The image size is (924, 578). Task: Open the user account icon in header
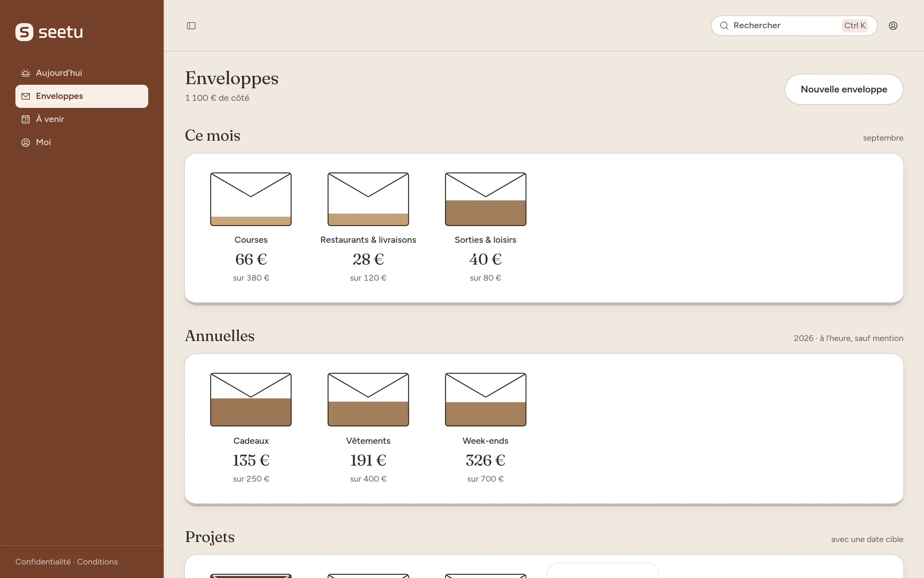[x=893, y=26]
